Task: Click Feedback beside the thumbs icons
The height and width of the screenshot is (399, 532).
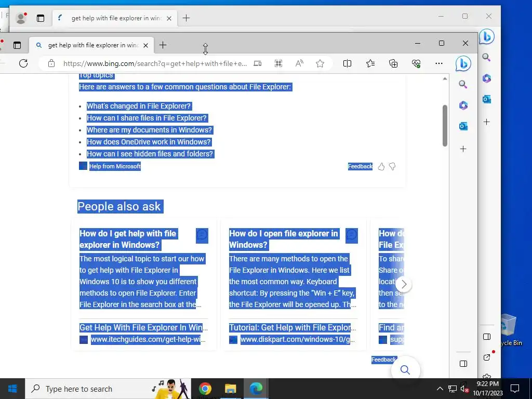Action: (360, 166)
